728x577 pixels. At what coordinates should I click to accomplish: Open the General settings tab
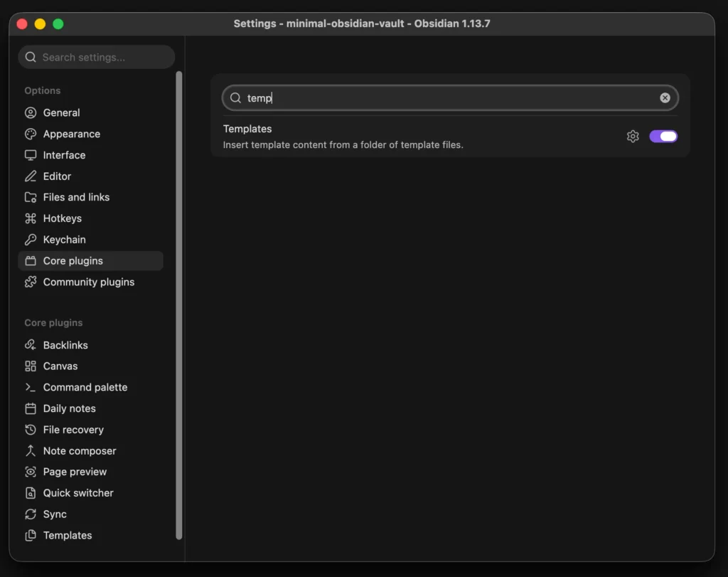(90, 113)
